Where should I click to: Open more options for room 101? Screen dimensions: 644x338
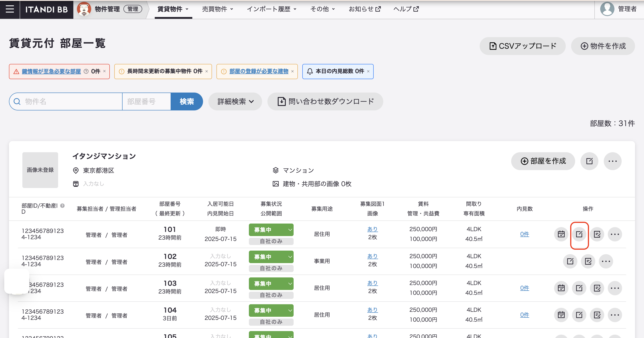615,234
